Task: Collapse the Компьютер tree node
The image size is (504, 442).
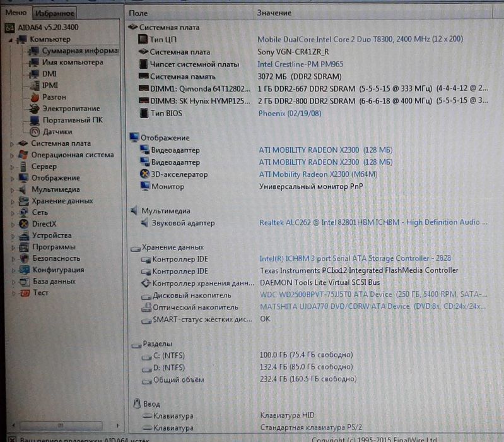Action: tap(11, 40)
